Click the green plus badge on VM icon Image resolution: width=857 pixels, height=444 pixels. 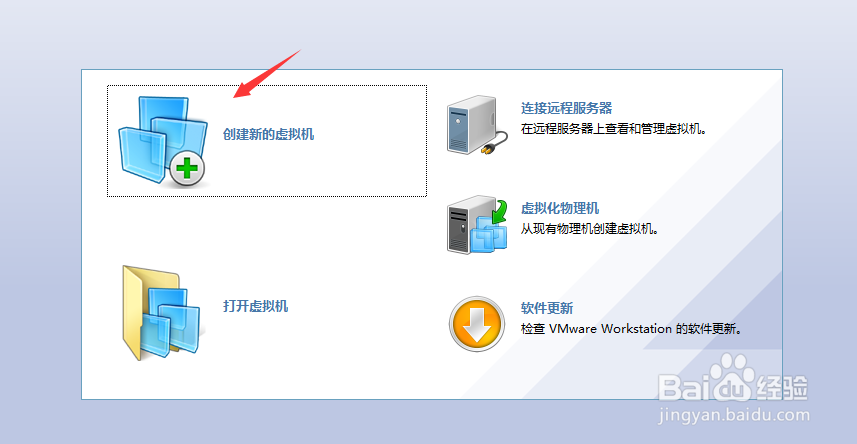[187, 168]
